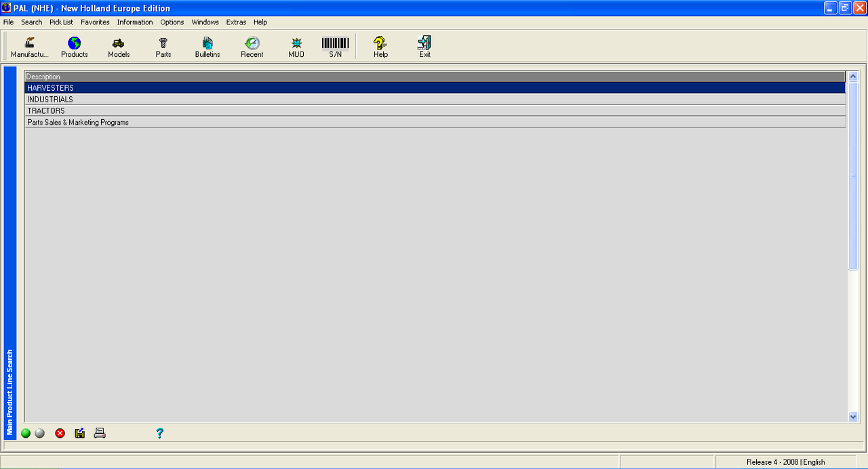868x469 pixels.
Task: Open the Bulletins toolbar icon
Action: 208,47
